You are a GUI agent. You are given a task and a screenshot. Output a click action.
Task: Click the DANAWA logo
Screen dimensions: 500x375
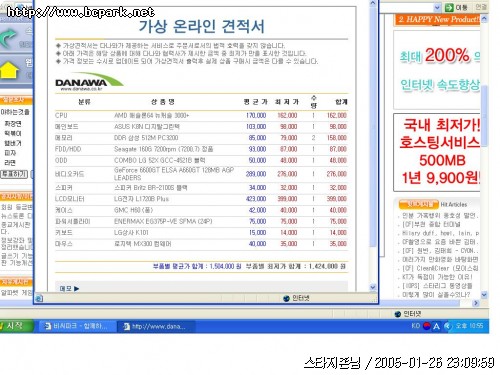tap(89, 82)
